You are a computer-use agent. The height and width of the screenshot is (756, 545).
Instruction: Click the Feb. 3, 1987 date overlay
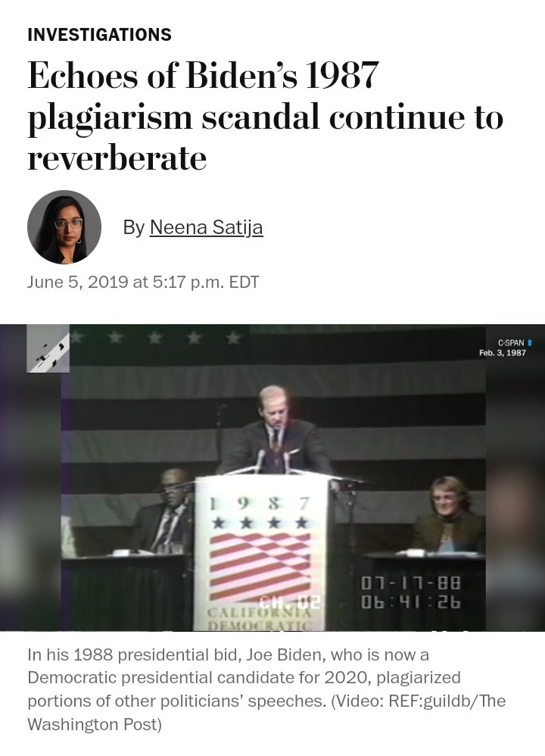pyautogui.click(x=502, y=353)
